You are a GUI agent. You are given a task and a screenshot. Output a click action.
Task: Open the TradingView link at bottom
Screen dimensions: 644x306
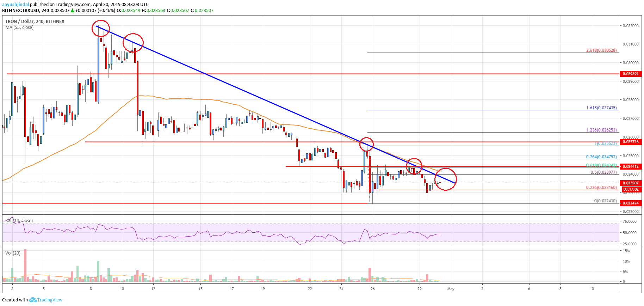coord(50,300)
